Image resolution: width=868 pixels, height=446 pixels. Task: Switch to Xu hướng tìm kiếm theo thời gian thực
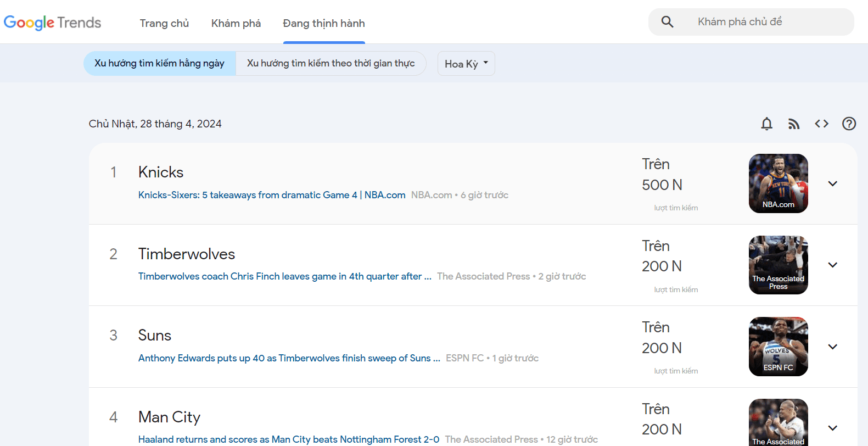tap(331, 63)
